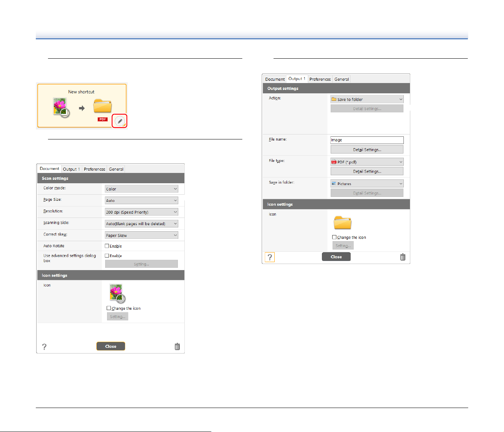Tick Change the icon in Output dialog
Screen dimensions: 504x432
tap(334, 237)
